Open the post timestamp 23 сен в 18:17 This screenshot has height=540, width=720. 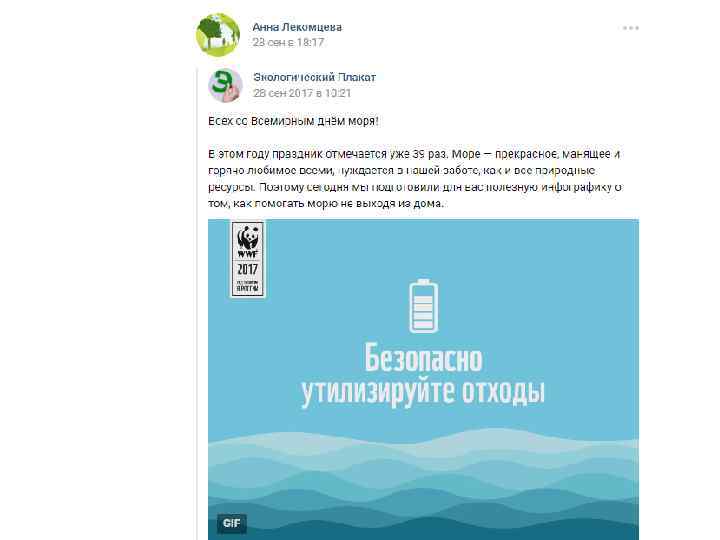288,42
